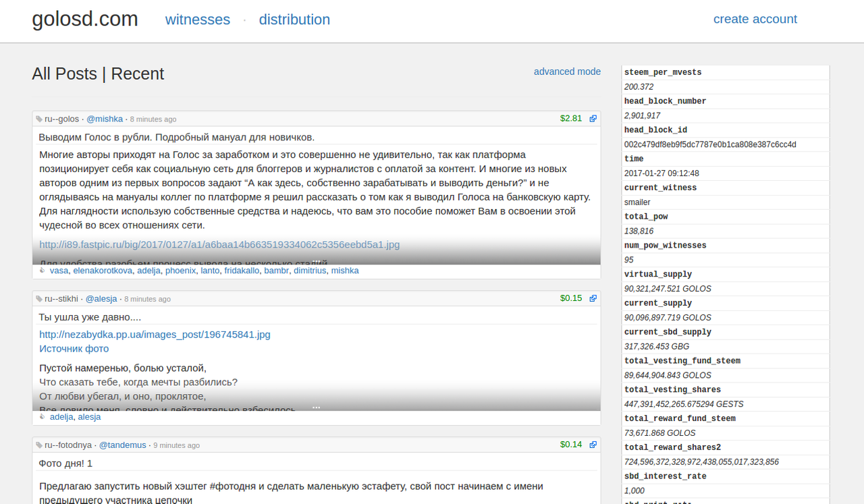The image size is (864, 504).
Task: Open the @alesja author profile
Action: 101,298
